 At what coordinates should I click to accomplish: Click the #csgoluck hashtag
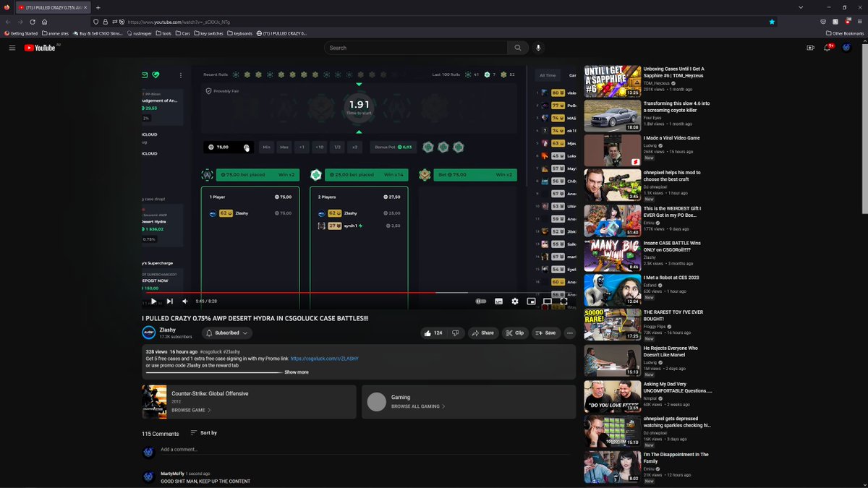pyautogui.click(x=210, y=352)
